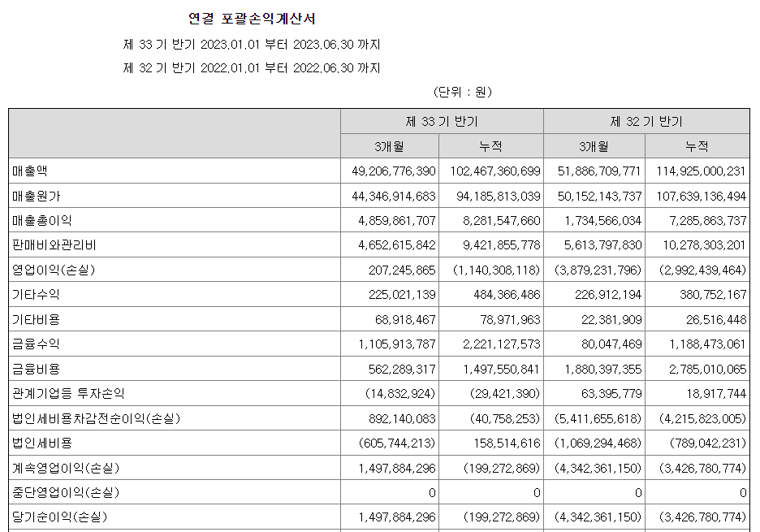Image resolution: width=760 pixels, height=532 pixels.
Task: Click the value 1,105,913,787
Action: [397, 344]
